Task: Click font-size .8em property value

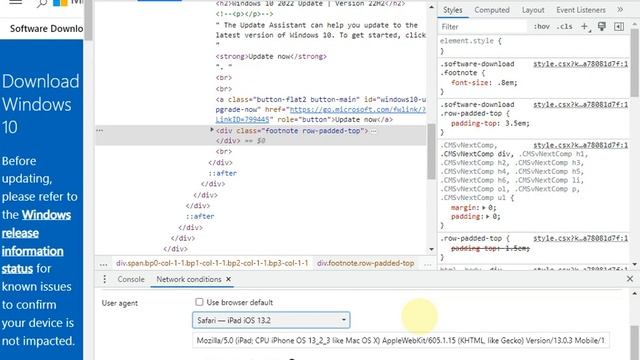Action: [506, 82]
